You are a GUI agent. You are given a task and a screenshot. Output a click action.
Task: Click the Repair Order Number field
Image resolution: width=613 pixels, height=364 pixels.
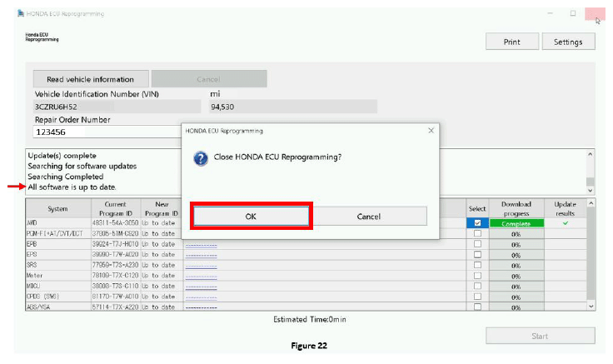(107, 132)
